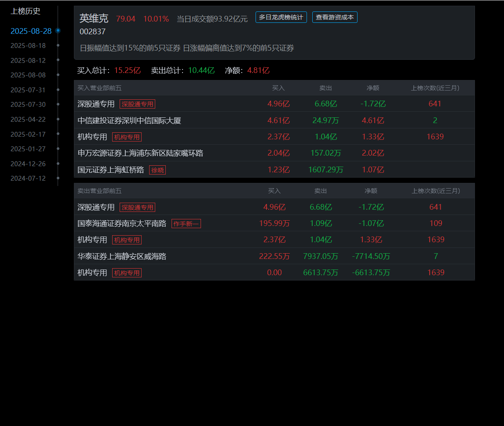Click the 7937.05万 sell cell

click(321, 256)
